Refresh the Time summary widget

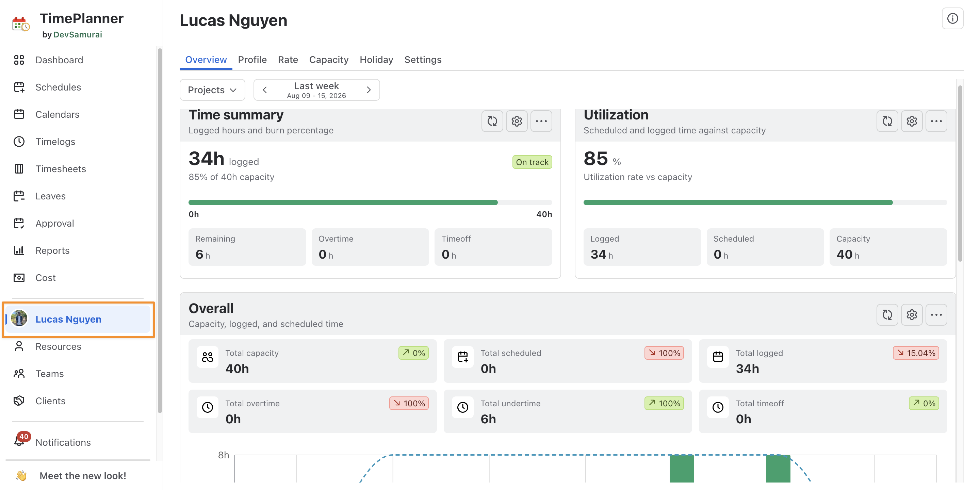pyautogui.click(x=492, y=121)
